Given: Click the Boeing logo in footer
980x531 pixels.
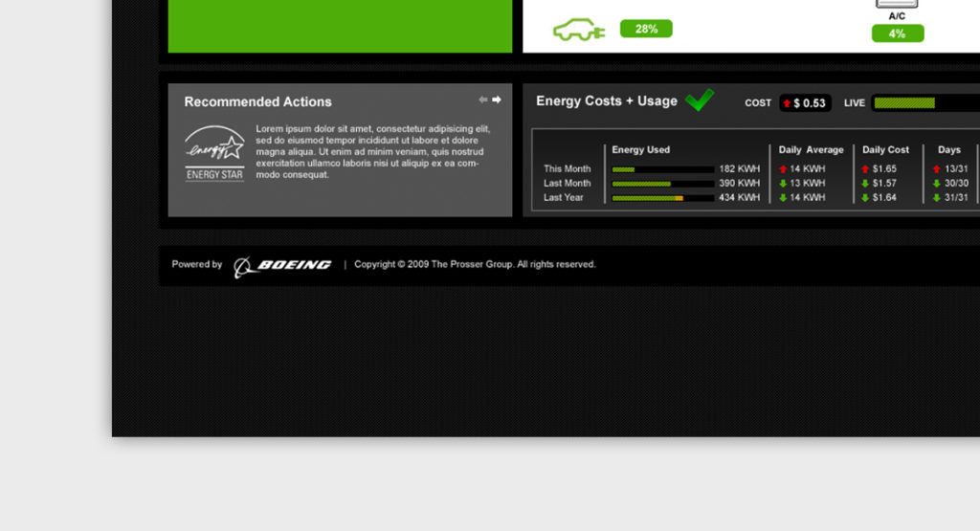Looking at the screenshot, I should tap(282, 265).
